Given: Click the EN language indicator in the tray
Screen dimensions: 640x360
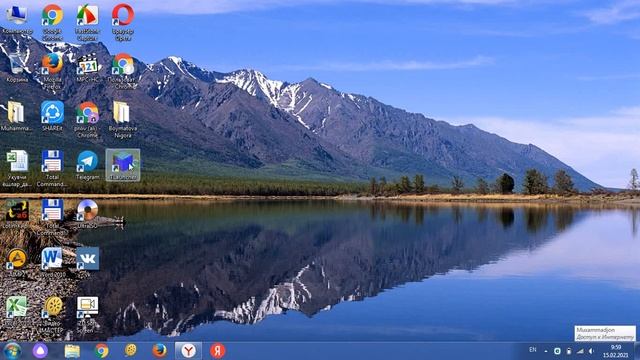Looking at the screenshot, I should coord(533,350).
